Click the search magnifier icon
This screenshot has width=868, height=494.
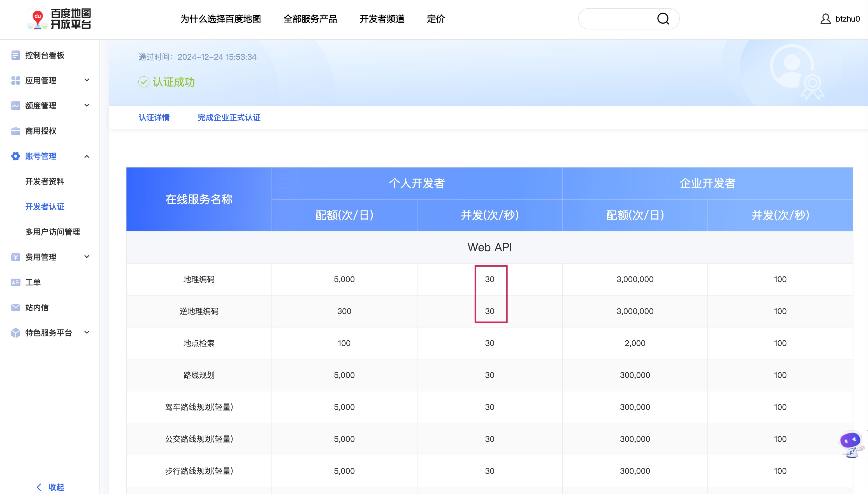pos(663,19)
